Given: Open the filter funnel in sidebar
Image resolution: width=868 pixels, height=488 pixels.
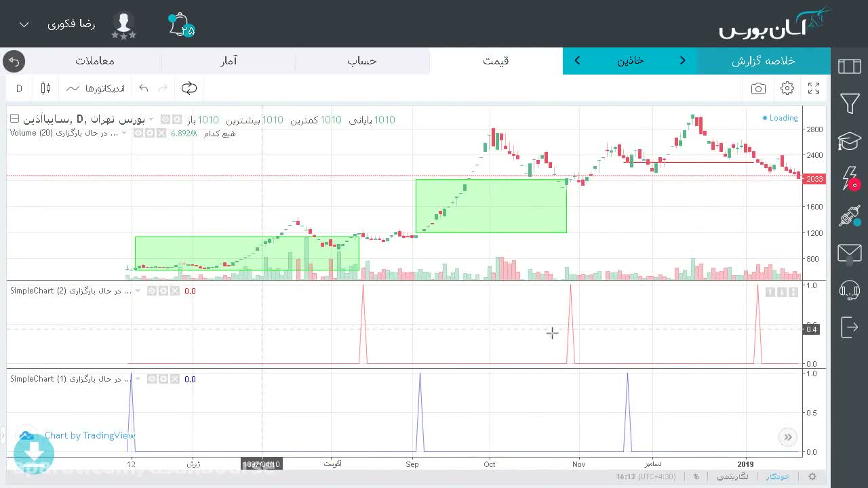Looking at the screenshot, I should (x=850, y=103).
